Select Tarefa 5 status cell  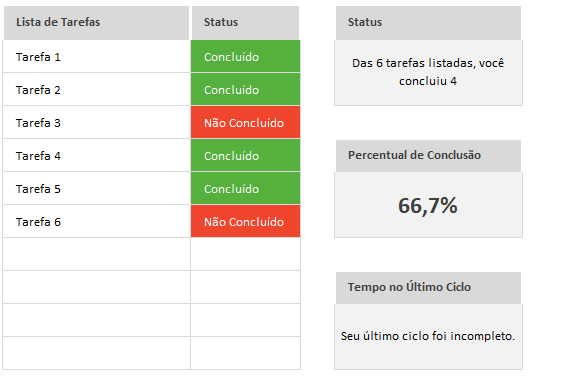coord(245,188)
